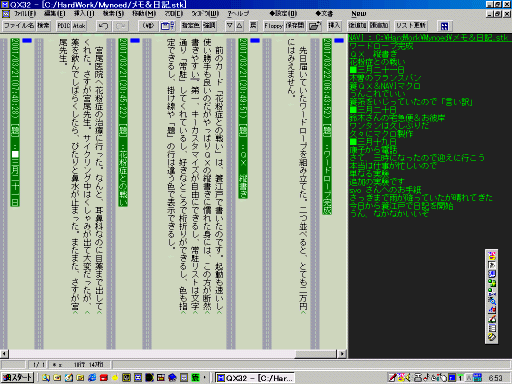Click the down triangle toolbar button
512x384 pixels.
229,26
